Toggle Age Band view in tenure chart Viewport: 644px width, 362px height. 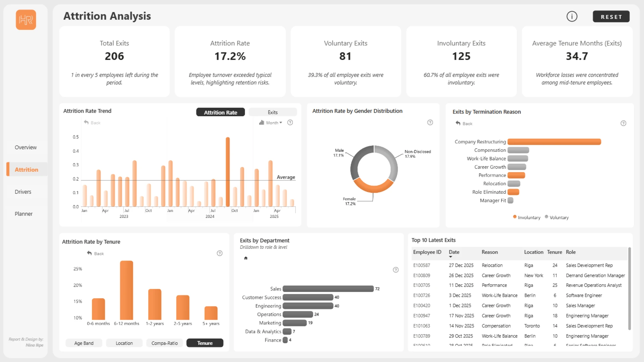84,343
